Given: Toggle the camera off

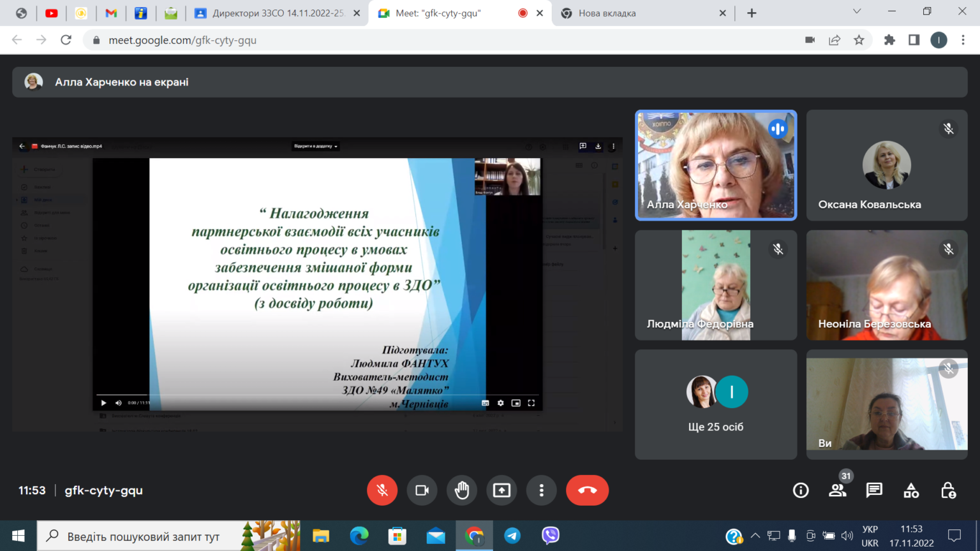Looking at the screenshot, I should [422, 490].
